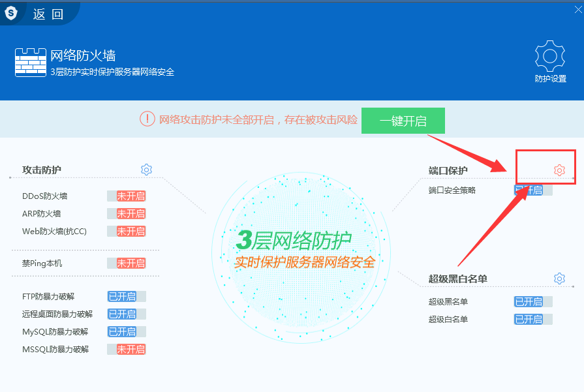Click the brick wall firewall icon
Image resolution: width=584 pixels, height=392 pixels.
[31, 63]
